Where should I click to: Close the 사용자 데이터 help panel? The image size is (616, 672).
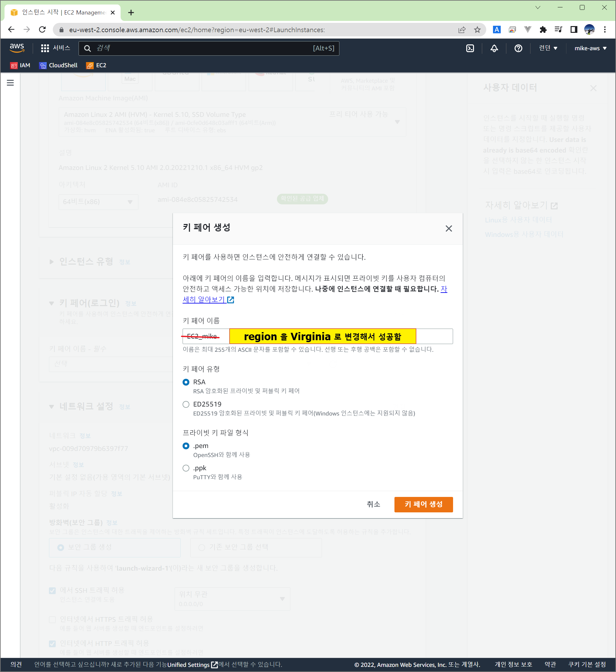[593, 88]
